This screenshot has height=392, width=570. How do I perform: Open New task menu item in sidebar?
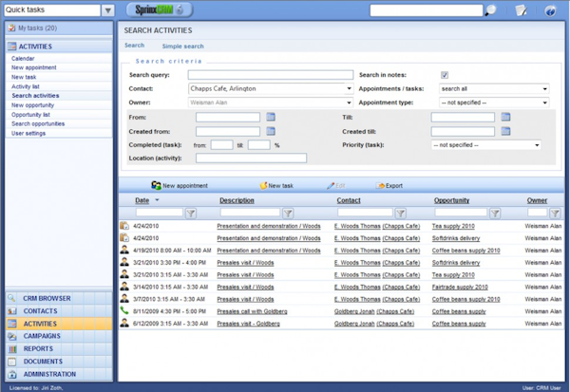(24, 77)
